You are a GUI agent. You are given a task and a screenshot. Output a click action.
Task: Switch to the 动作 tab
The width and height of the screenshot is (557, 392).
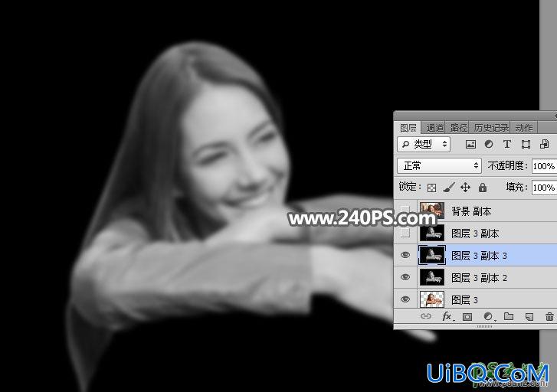[x=524, y=127]
